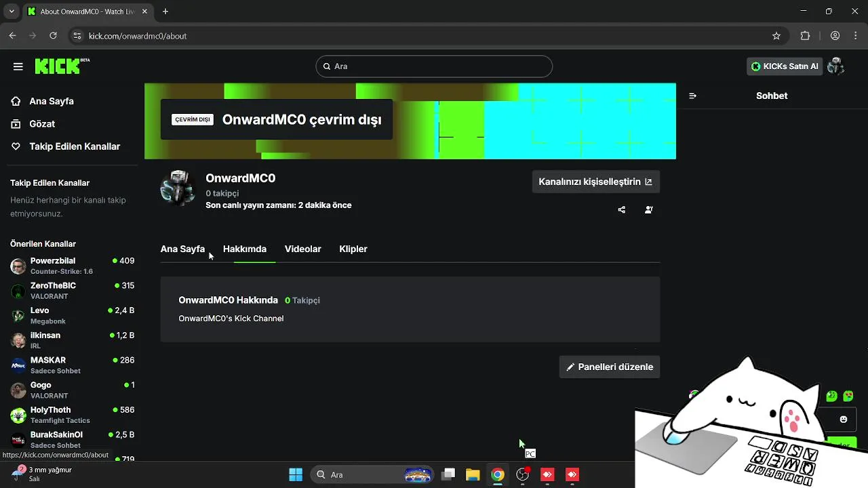This screenshot has width=868, height=488.
Task: Open the hamburger sidebar menu
Action: click(18, 66)
